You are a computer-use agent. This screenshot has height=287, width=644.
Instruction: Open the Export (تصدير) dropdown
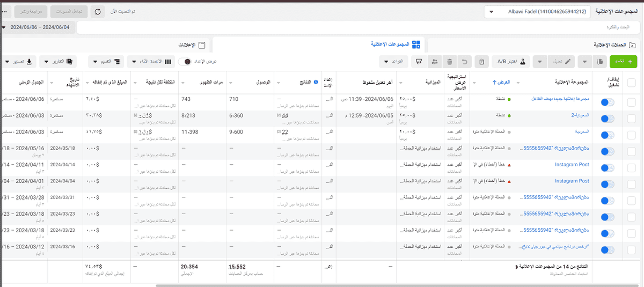coord(19,62)
